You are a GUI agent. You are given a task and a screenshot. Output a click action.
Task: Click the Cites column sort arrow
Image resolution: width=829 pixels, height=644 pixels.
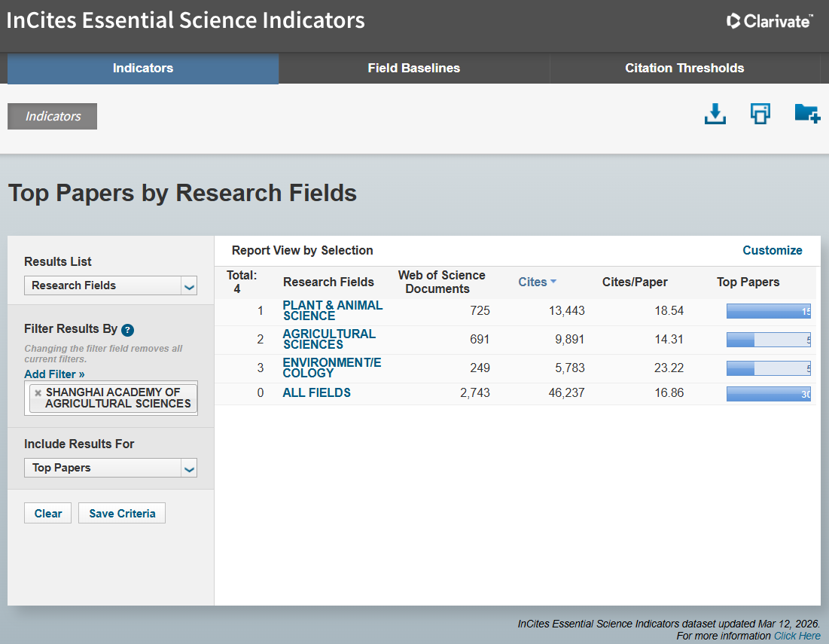click(x=553, y=282)
